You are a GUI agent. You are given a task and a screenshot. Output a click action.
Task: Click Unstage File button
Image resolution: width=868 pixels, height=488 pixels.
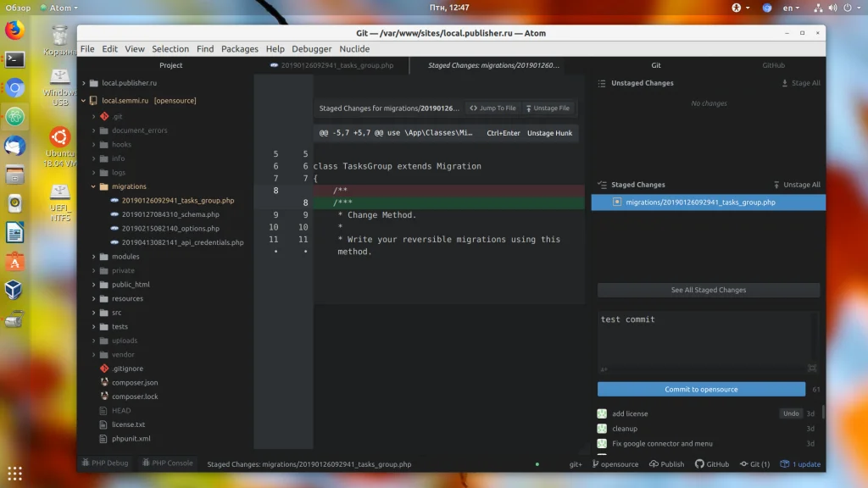click(x=548, y=108)
